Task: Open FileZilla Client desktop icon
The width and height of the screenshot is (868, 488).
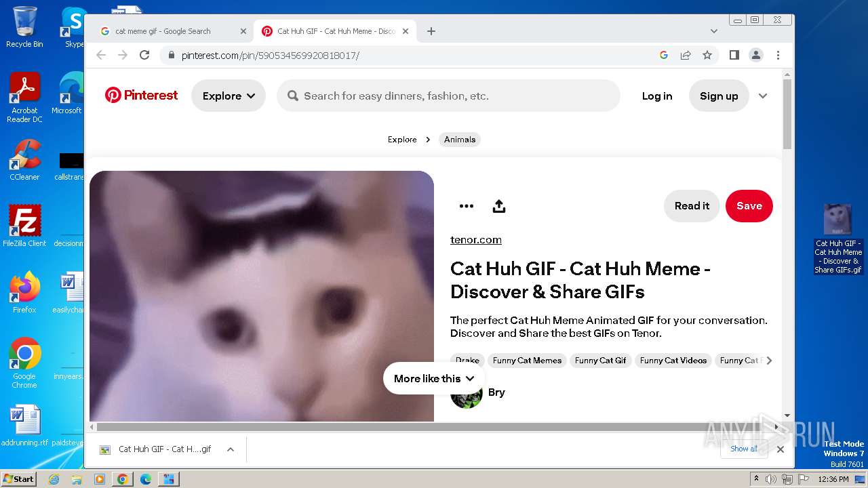Action: click(24, 226)
